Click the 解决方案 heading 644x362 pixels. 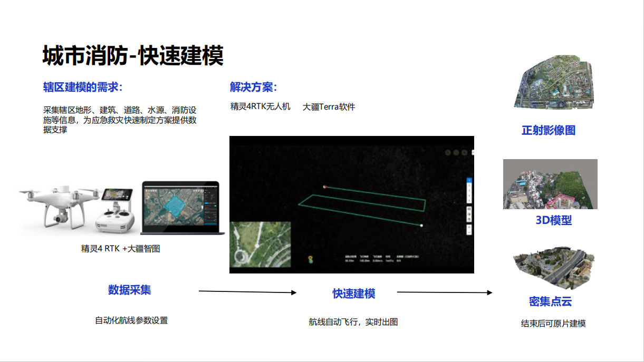(x=253, y=87)
